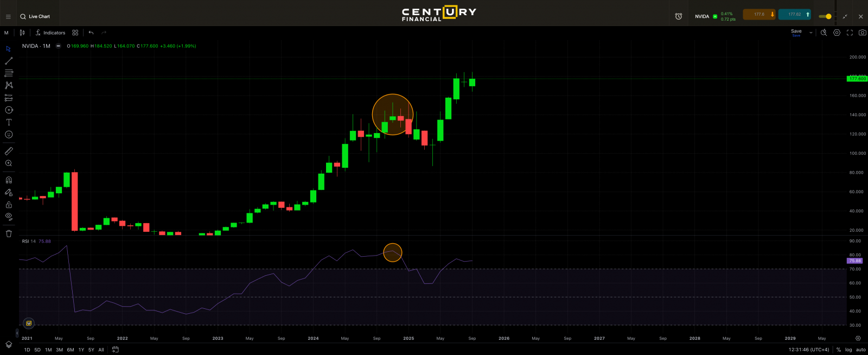Open the Indicators menu
This screenshot has width=868, height=355.
tap(50, 33)
